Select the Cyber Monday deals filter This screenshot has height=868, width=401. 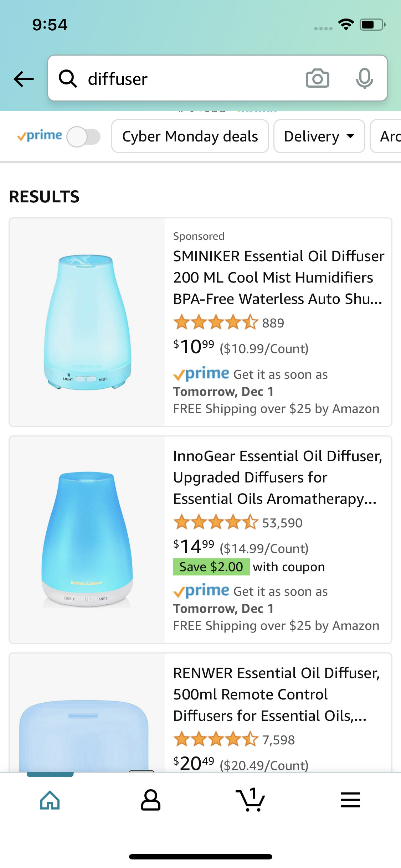(x=190, y=136)
